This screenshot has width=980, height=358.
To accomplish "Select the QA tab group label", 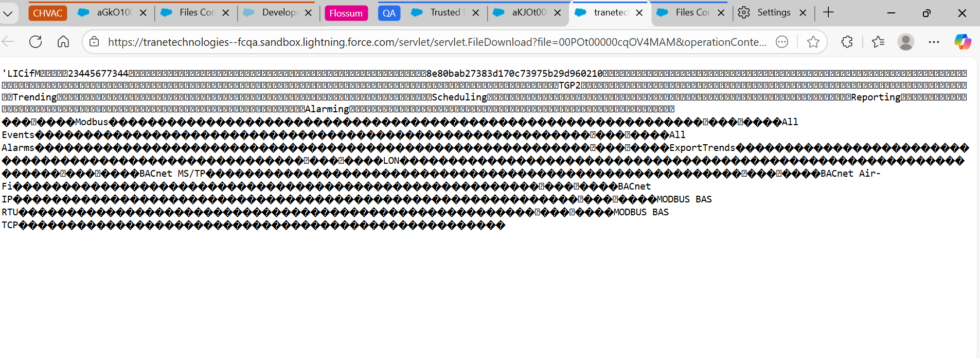I will [x=389, y=13].
